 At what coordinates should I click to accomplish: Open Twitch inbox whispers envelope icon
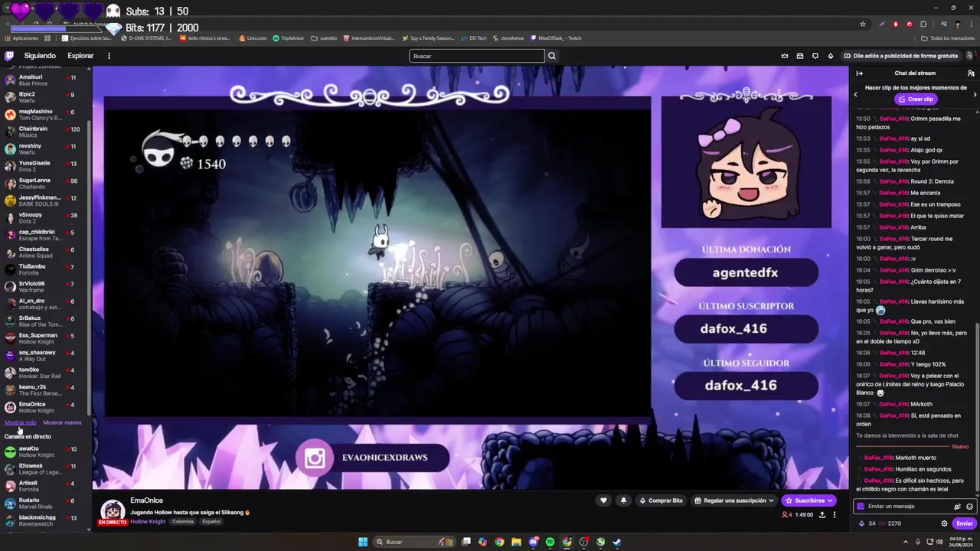coord(800,56)
